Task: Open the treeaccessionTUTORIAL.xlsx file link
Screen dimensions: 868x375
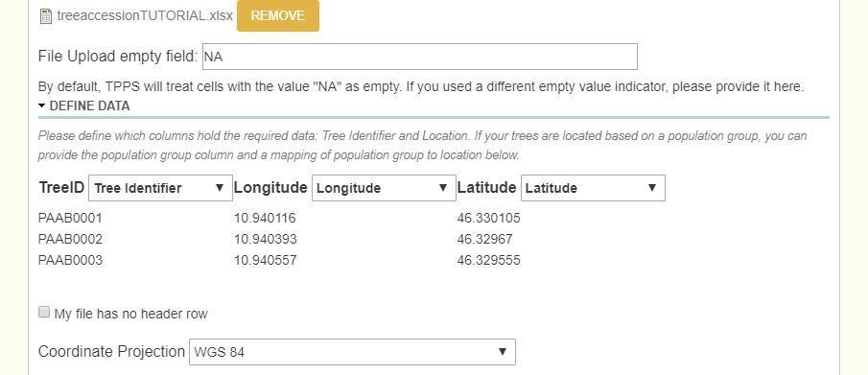Action: 145,15
